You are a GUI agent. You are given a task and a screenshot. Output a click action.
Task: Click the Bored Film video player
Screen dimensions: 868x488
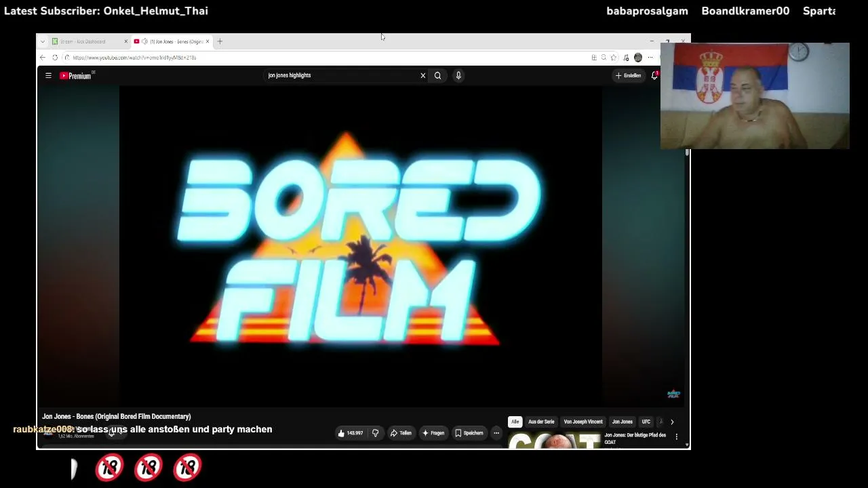[360, 246]
